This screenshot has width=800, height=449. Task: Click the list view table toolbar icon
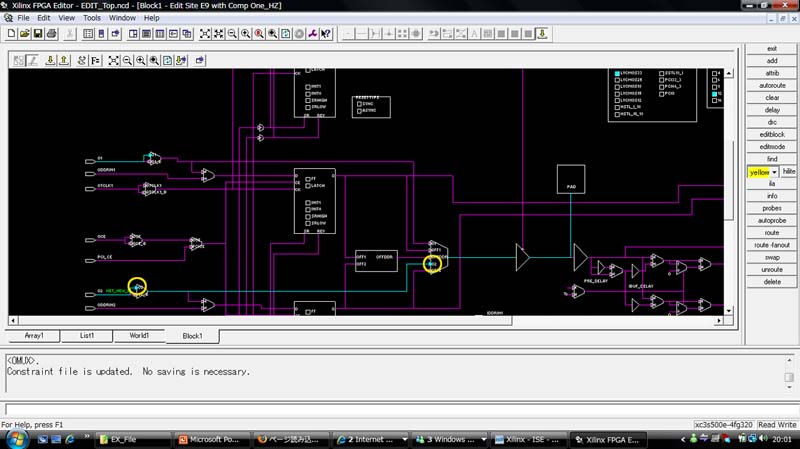(x=88, y=34)
